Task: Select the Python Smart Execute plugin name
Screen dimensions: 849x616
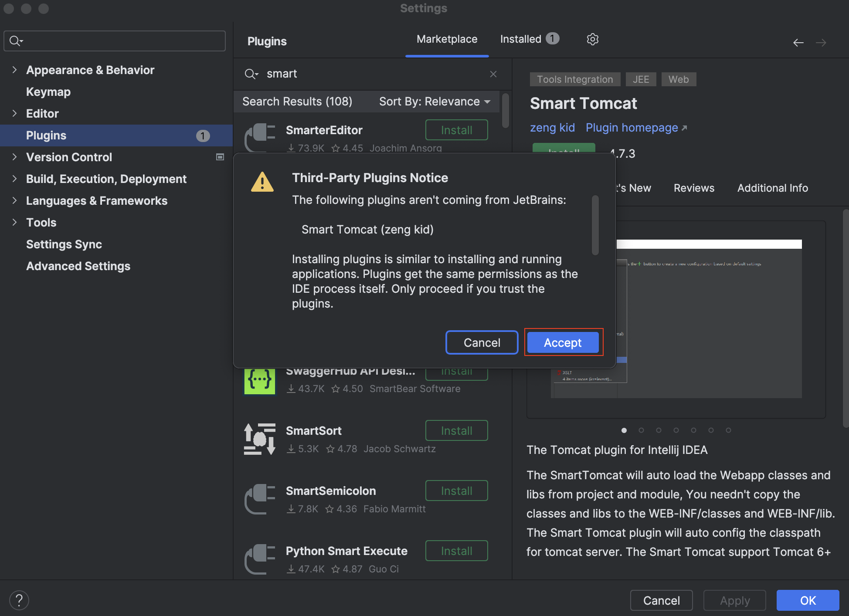Action: (346, 551)
